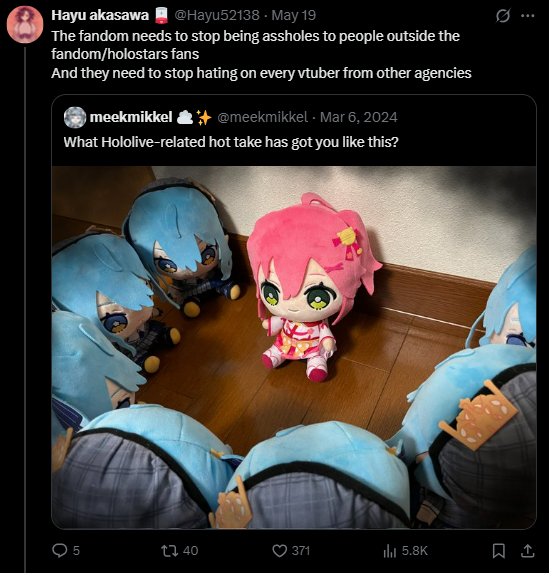
Task: Click the Grok slashed-circle icon
Action: (503, 16)
